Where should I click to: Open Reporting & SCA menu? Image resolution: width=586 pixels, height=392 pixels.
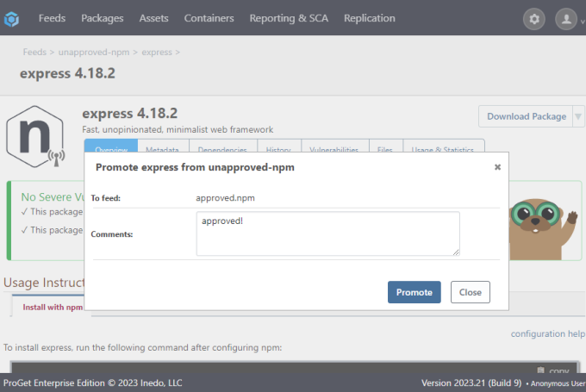[290, 18]
